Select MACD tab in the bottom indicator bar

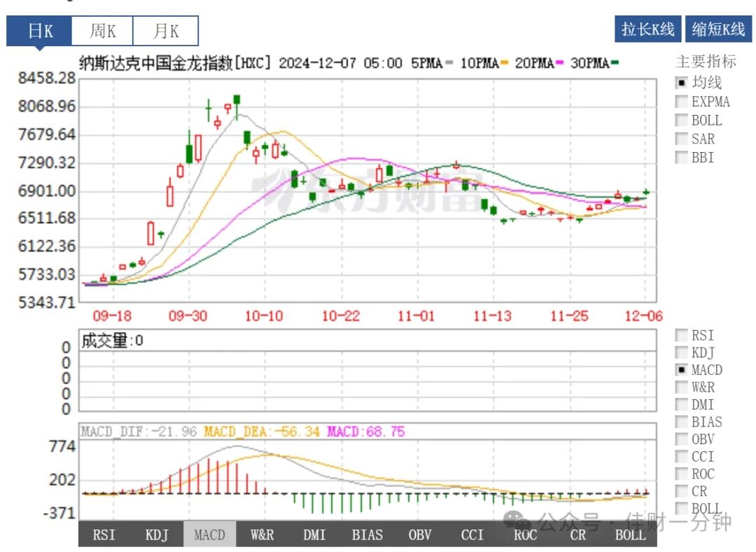(210, 534)
